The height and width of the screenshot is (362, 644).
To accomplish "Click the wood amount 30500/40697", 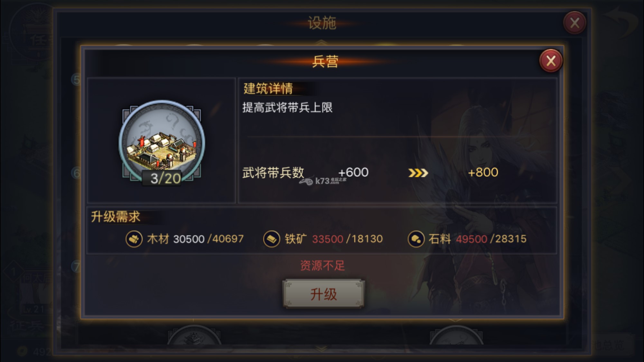I will pos(208,239).
